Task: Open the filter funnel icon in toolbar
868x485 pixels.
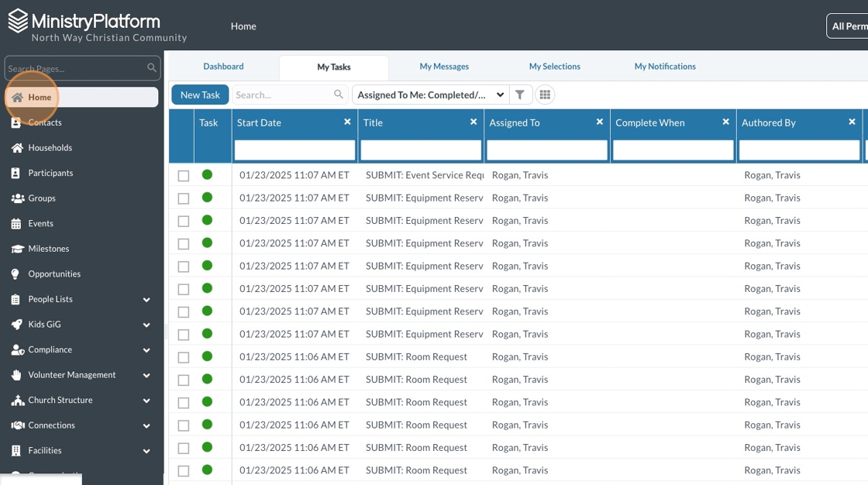Action: click(520, 95)
